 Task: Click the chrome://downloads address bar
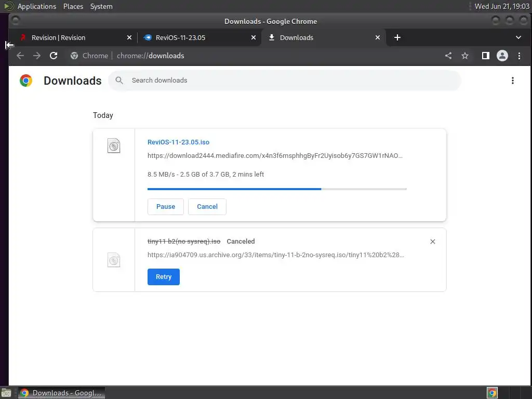point(151,56)
